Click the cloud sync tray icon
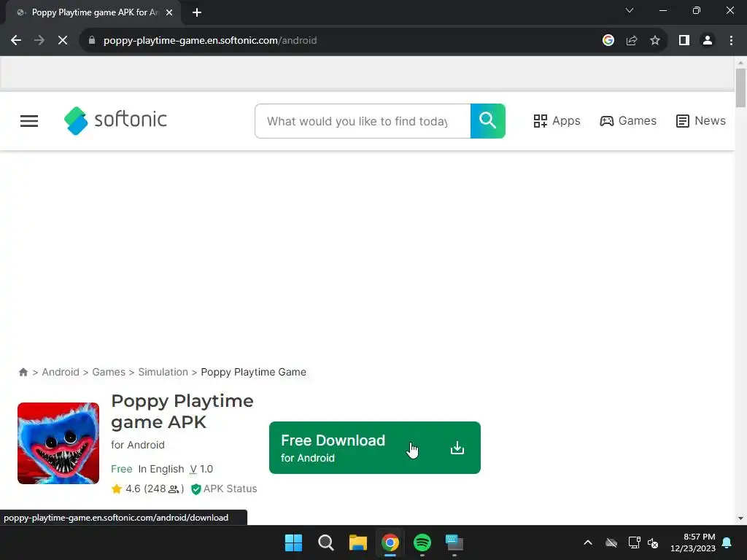The image size is (747, 560). click(x=611, y=542)
